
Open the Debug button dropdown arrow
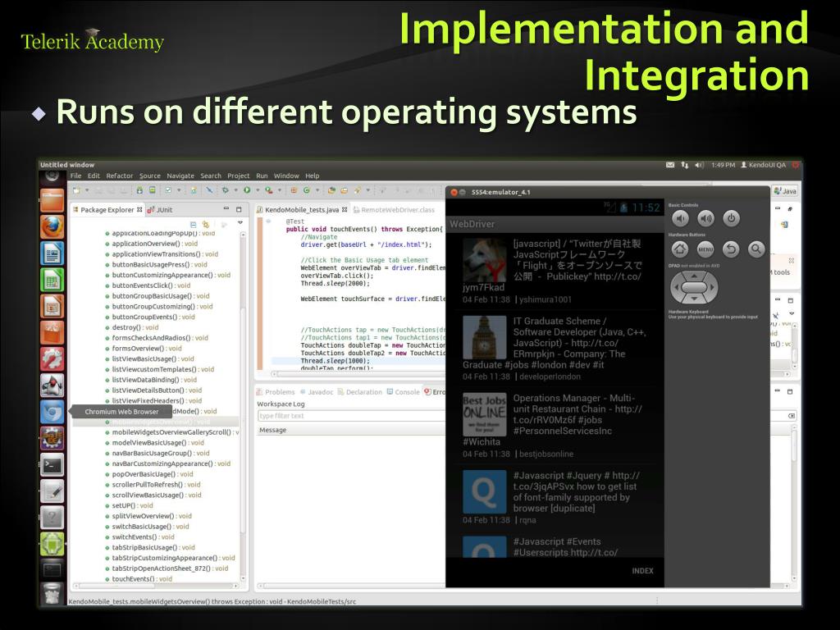coord(235,190)
